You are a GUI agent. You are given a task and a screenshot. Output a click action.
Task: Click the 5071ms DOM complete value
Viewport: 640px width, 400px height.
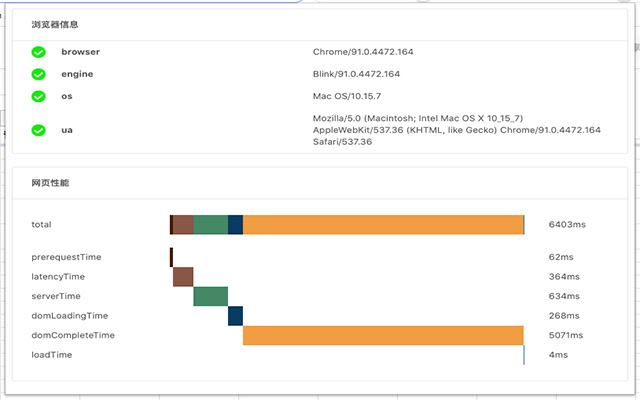[566, 336]
